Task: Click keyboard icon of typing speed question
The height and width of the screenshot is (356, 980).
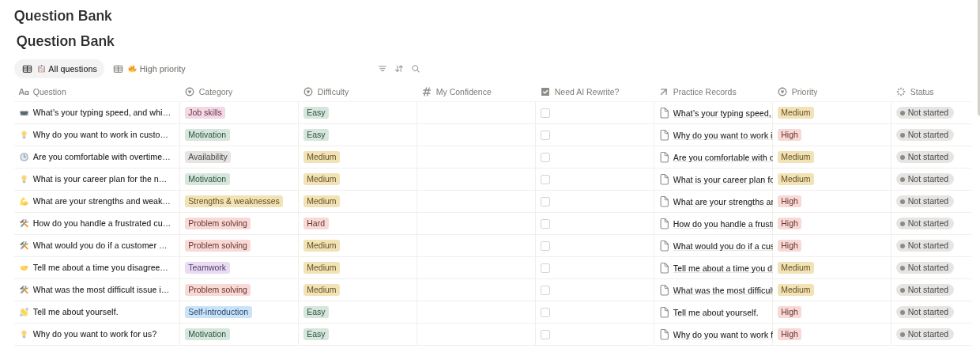Action: 24,113
